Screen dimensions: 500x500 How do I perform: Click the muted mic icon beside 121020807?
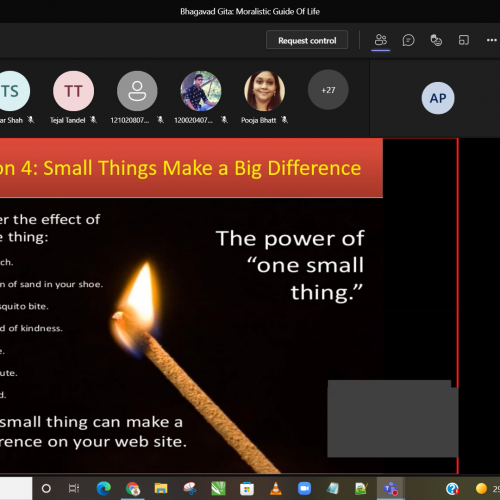click(160, 120)
